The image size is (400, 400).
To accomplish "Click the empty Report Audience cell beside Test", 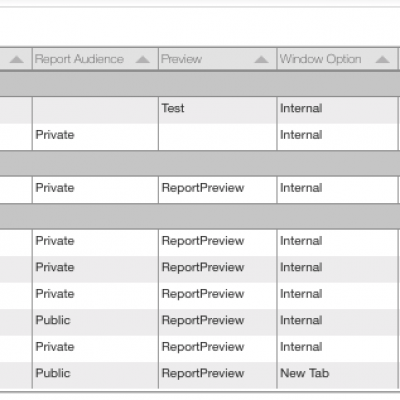I will (95, 110).
